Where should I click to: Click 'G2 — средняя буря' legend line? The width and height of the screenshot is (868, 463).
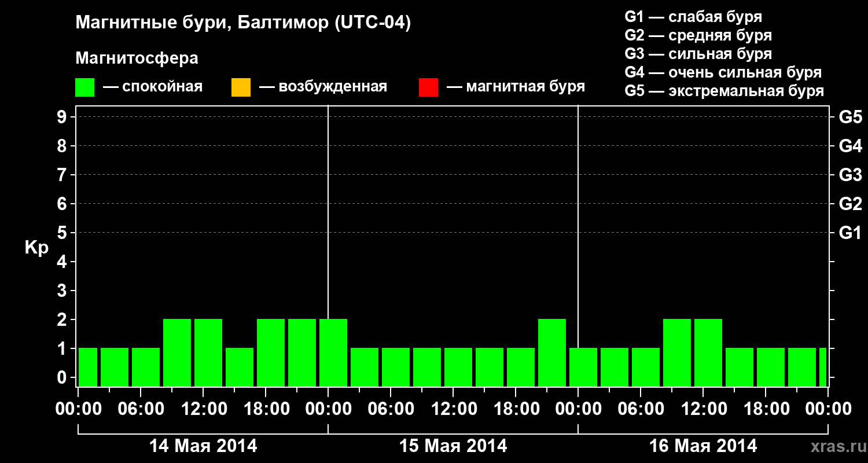pos(698,35)
